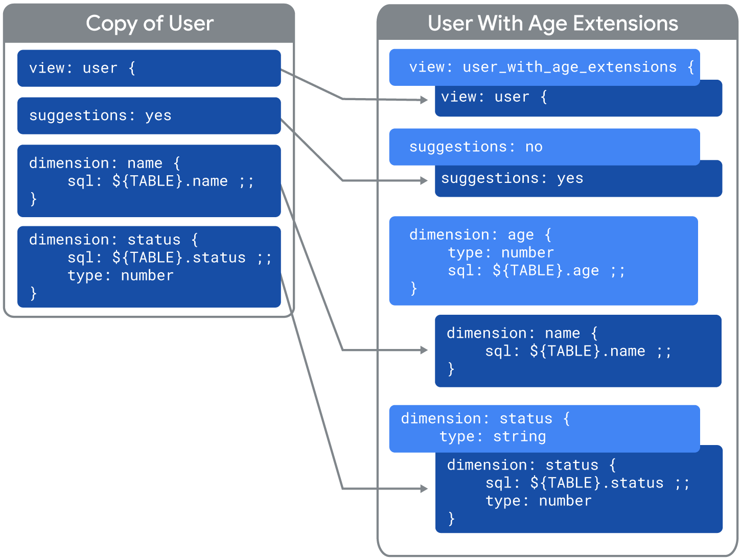This screenshot has width=741, height=560.
Task: Click the "suggestions: no" light blue block
Action: point(544,147)
